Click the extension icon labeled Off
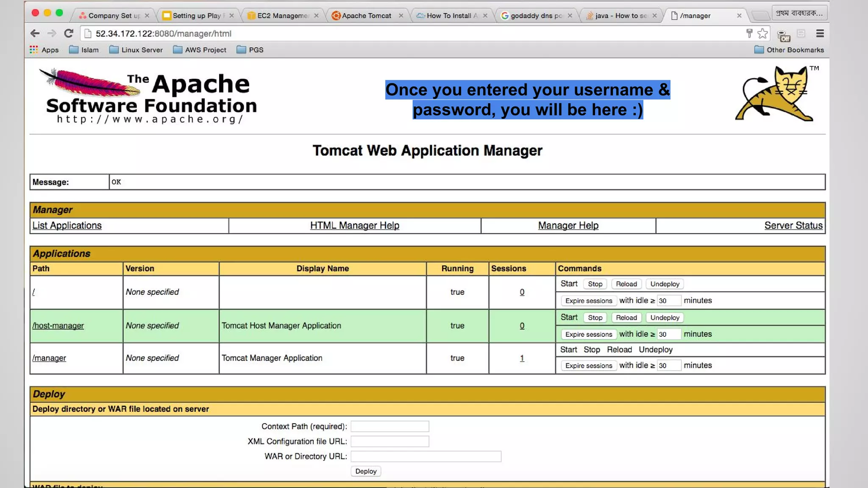Image resolution: width=868 pixels, height=488 pixels. coord(784,36)
